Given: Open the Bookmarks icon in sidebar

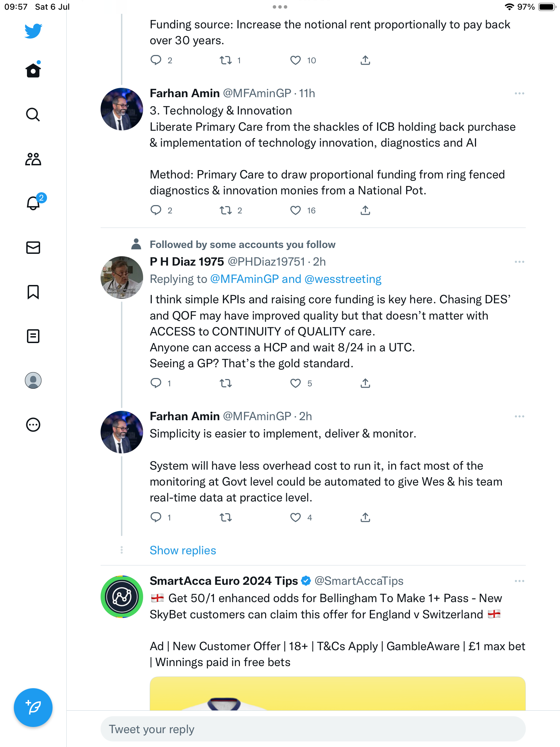Looking at the screenshot, I should point(33,292).
